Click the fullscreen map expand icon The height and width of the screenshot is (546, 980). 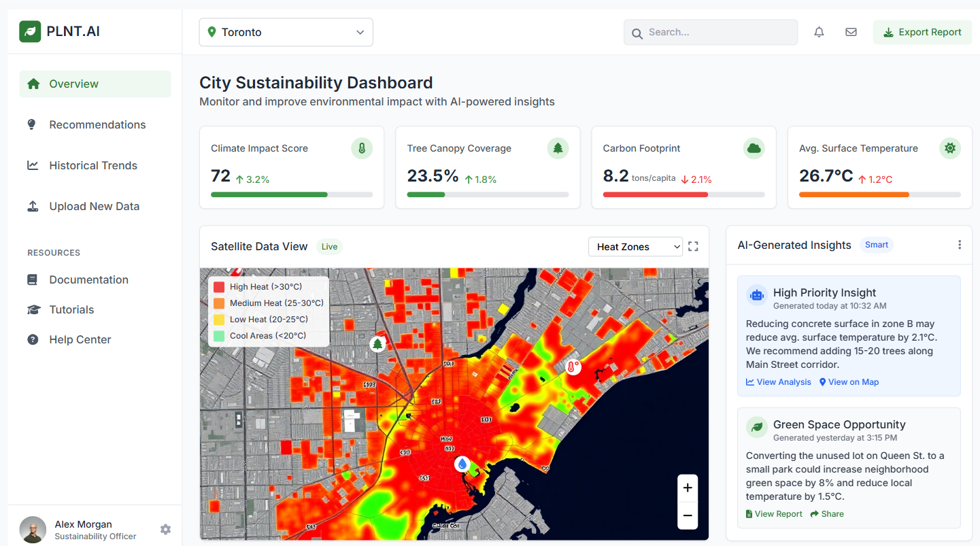pos(693,246)
